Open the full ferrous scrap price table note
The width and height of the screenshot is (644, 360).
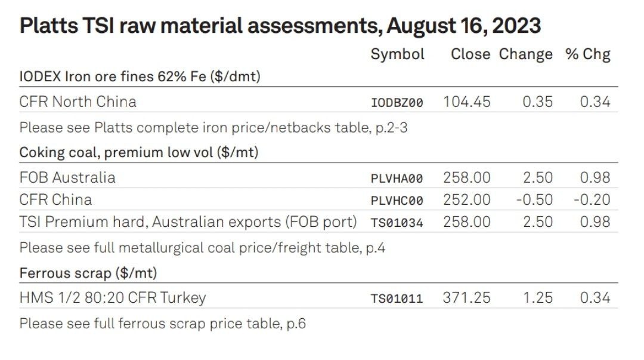tap(162, 324)
